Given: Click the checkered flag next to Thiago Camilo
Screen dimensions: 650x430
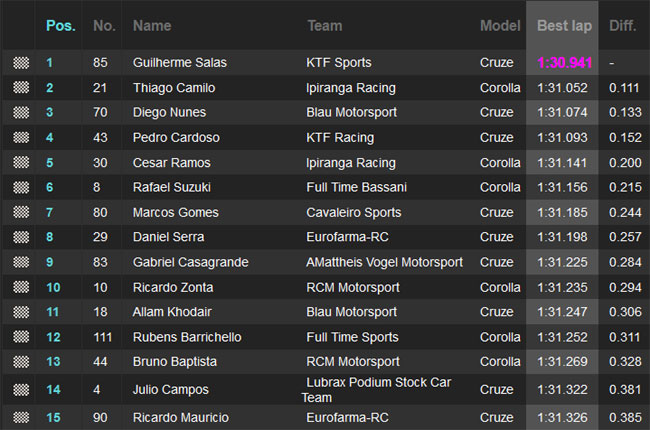Looking at the screenshot, I should click(x=21, y=87).
